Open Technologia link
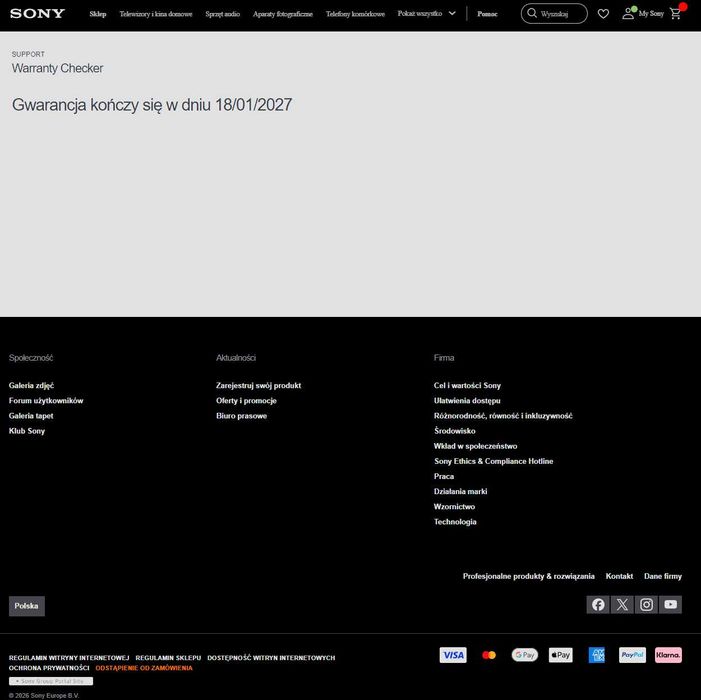Viewport: 701px width, 700px height. point(455,522)
